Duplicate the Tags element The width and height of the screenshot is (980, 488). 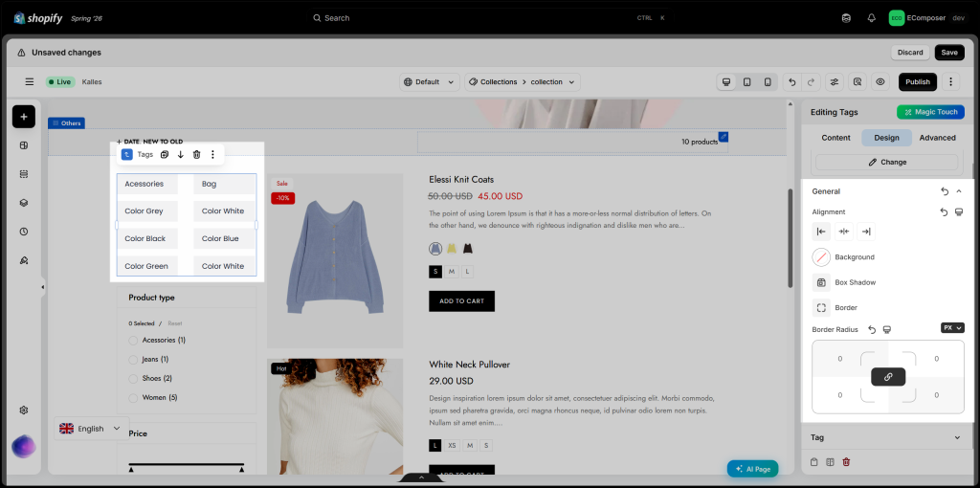[165, 154]
